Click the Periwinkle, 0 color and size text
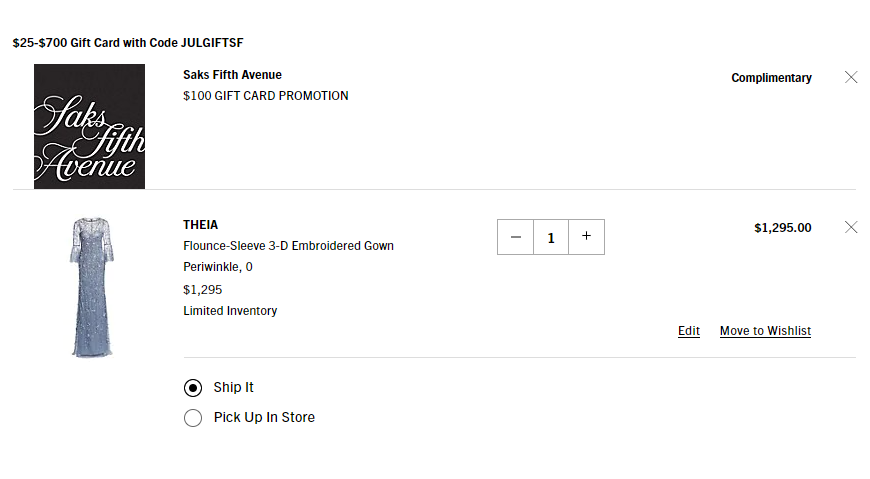Screen dimensions: 870x479 pos(218,267)
